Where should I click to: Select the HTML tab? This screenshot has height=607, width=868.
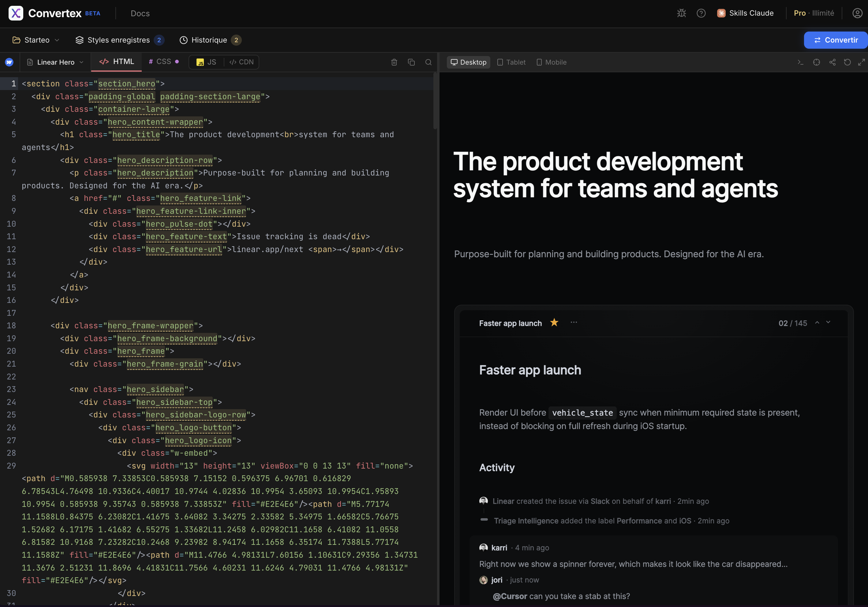pos(116,62)
